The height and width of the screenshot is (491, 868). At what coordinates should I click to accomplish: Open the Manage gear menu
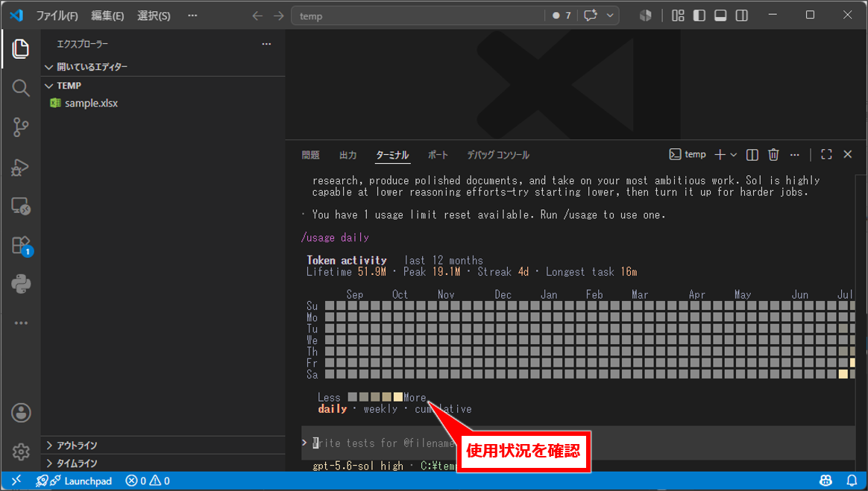[20, 452]
